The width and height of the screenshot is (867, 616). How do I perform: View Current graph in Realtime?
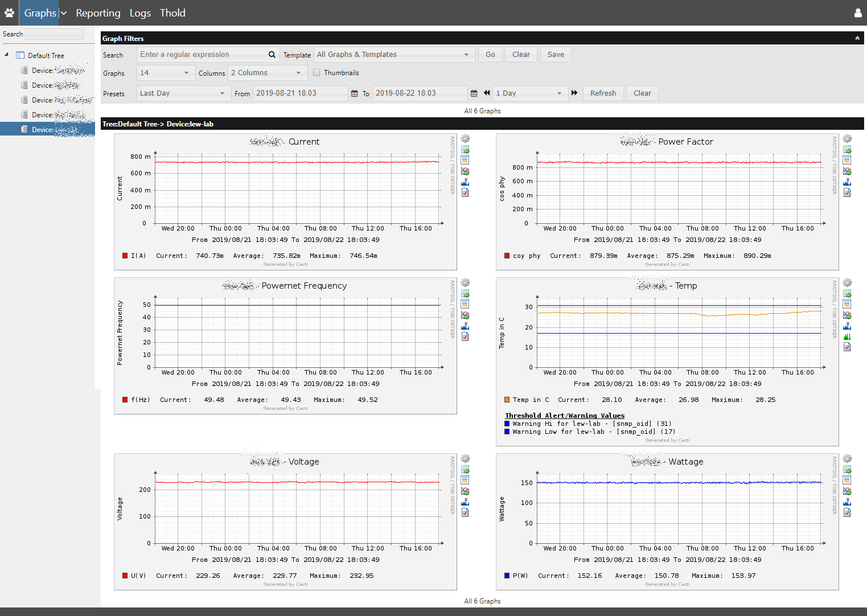point(465,171)
